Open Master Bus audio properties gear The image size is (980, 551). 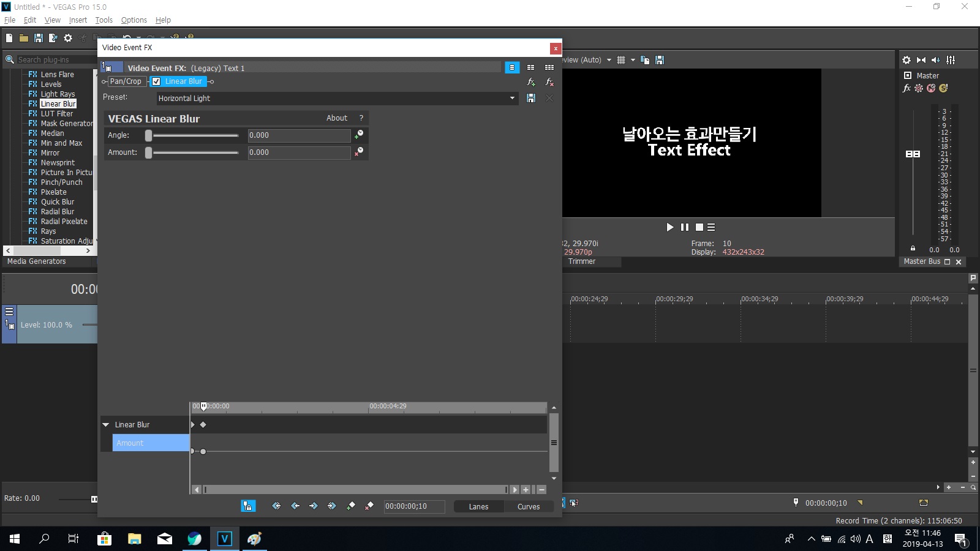pyautogui.click(x=907, y=60)
